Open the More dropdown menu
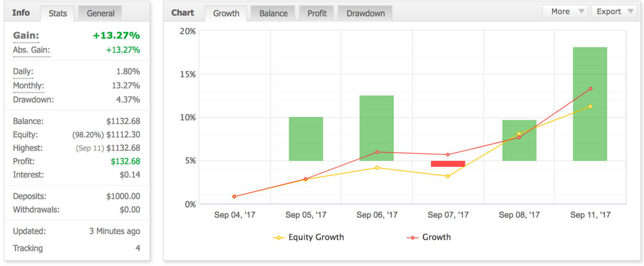The width and height of the screenshot is (644, 266). (565, 12)
